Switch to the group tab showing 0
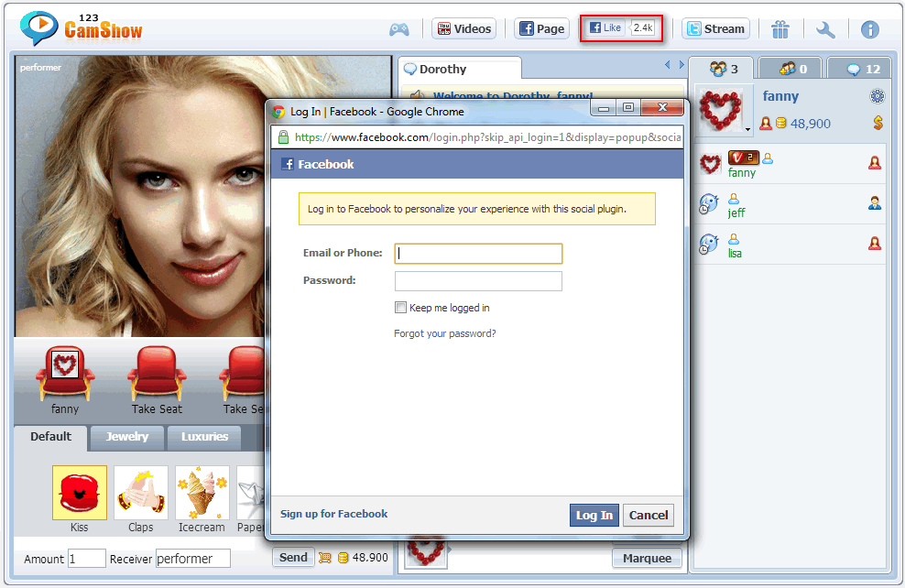Screen dimensions: 905x588 click(791, 69)
